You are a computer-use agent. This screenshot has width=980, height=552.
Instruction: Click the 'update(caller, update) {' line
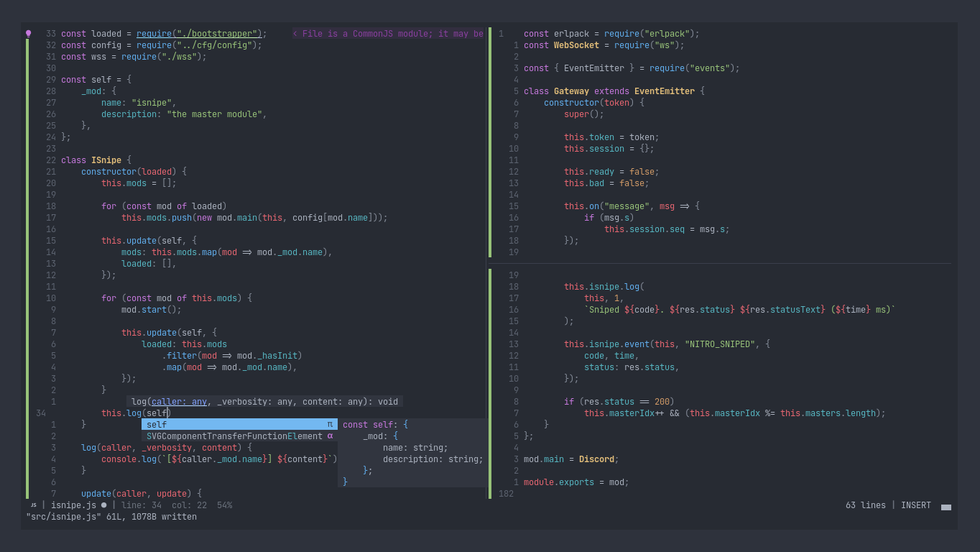coord(142,493)
